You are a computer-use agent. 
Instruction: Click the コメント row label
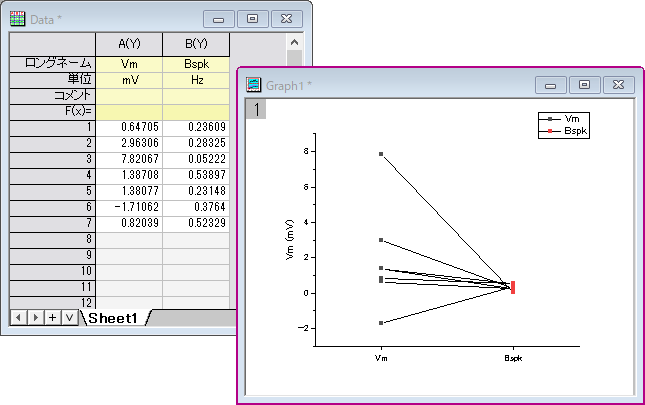[52, 96]
